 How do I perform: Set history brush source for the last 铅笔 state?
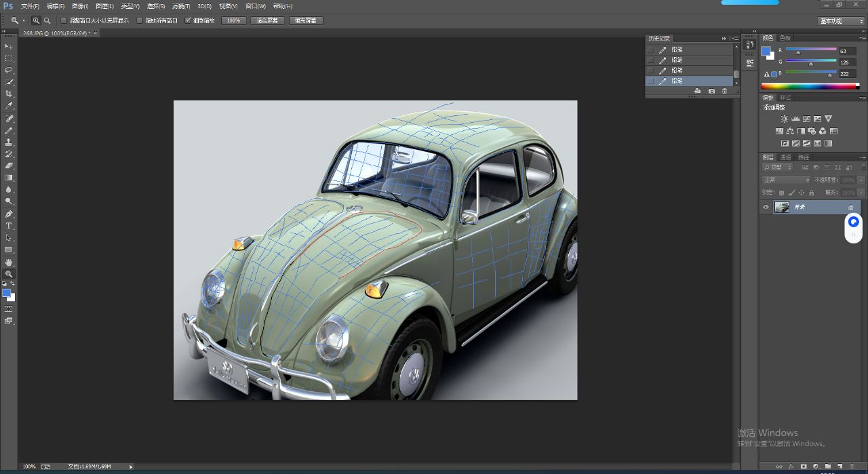tap(651, 81)
